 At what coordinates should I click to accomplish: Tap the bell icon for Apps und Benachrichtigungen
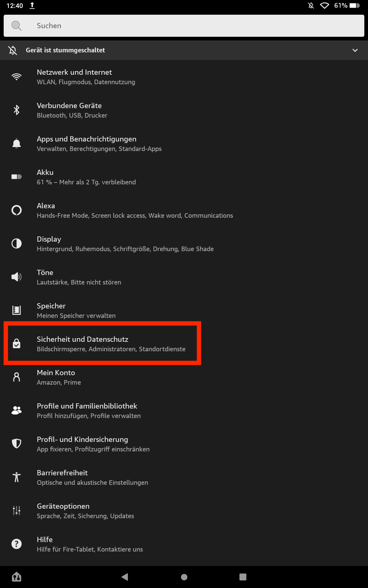17,143
